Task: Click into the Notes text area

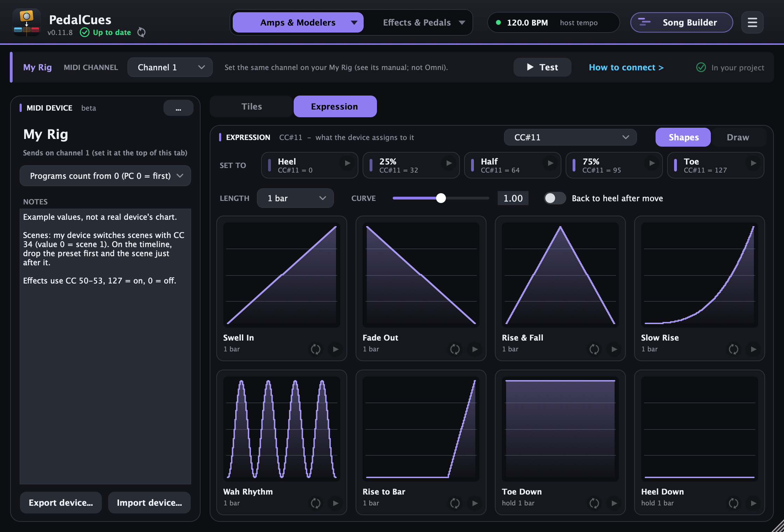Action: pos(105,346)
